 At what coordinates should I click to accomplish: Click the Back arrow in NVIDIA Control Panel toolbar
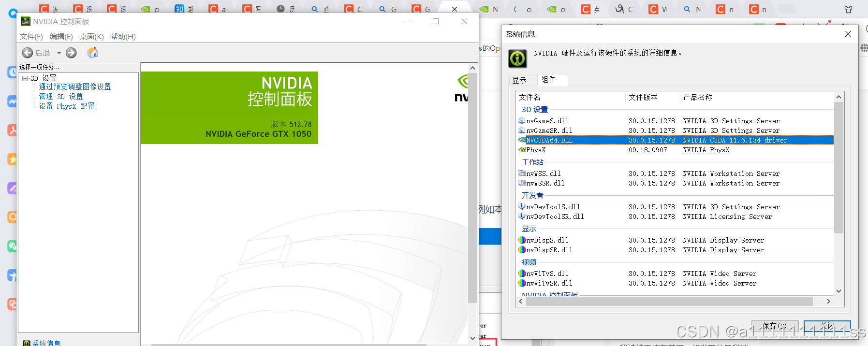[28, 53]
